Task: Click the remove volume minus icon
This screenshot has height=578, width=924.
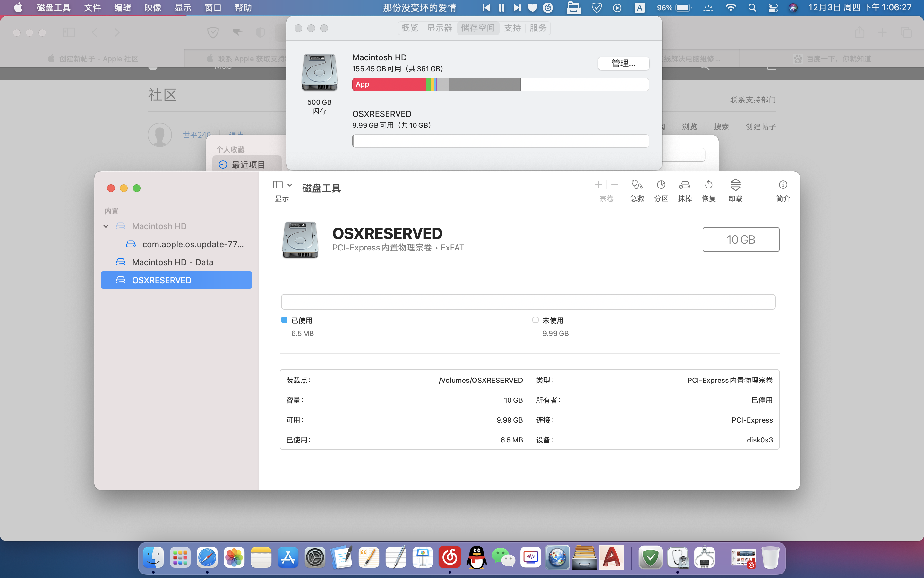Action: tap(614, 185)
